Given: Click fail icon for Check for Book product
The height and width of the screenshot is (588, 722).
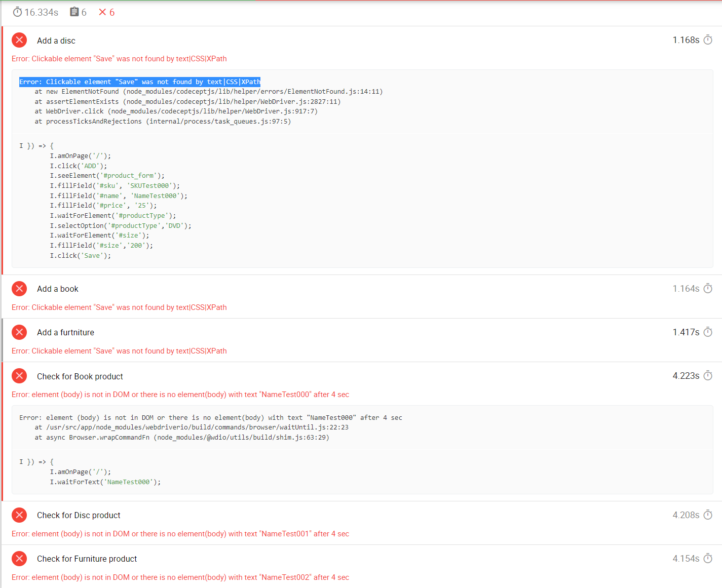Looking at the screenshot, I should click(x=19, y=376).
